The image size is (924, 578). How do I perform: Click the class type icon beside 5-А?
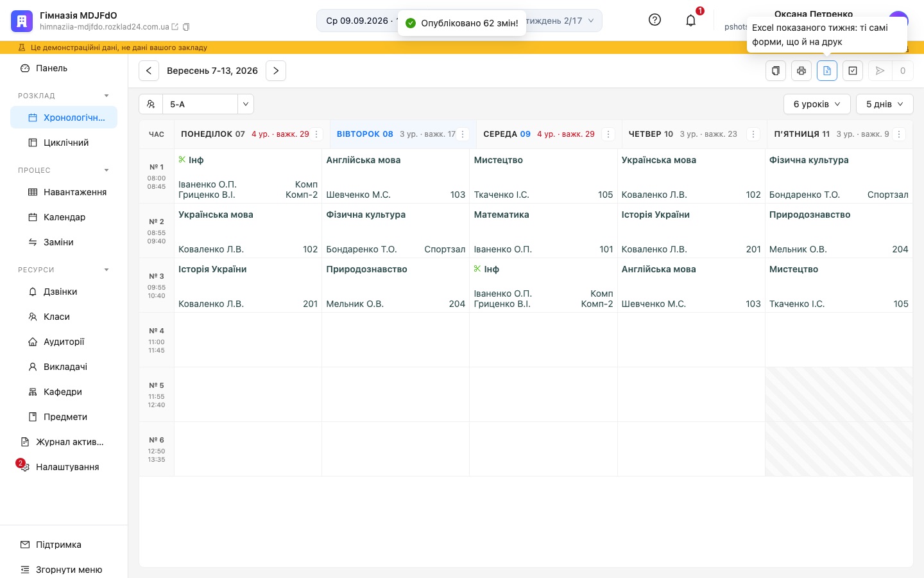click(x=151, y=104)
